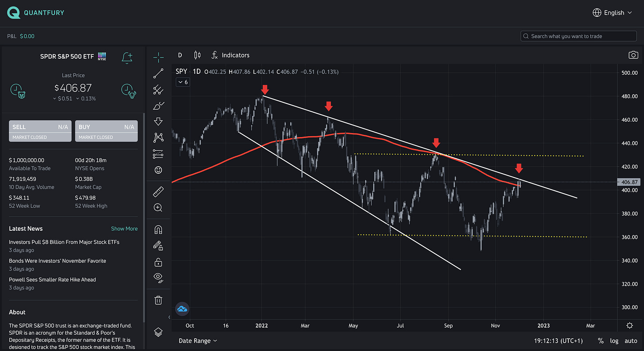The width and height of the screenshot is (644, 351).
Task: Select the trend line tool
Action: (158, 73)
